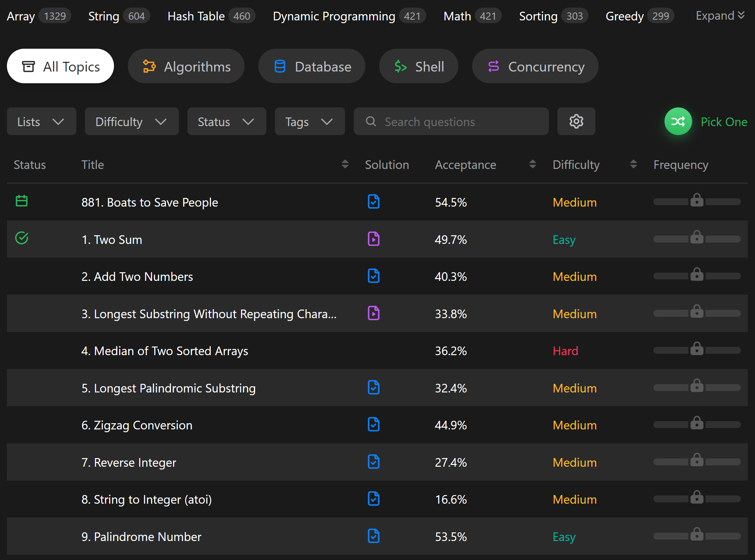Open solution icon for Palindrome Number

[373, 536]
